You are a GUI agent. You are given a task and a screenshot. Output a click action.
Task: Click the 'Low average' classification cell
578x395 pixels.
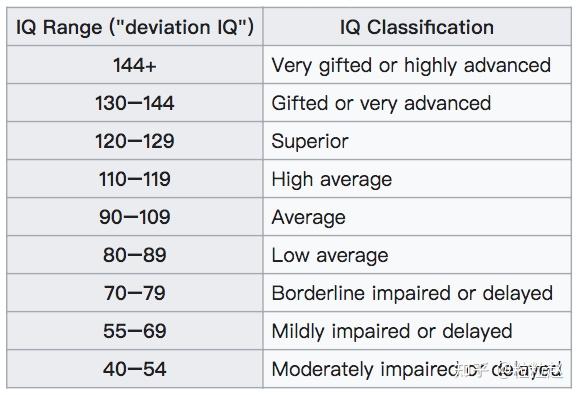click(x=417, y=255)
